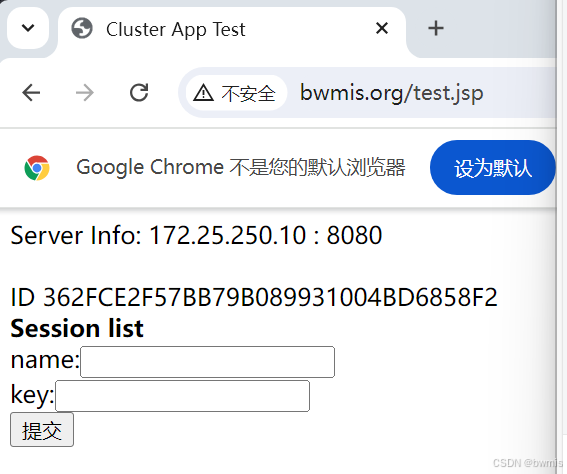Click the 不安全 warning triangle icon
This screenshot has height=474, width=567.
coord(204,93)
